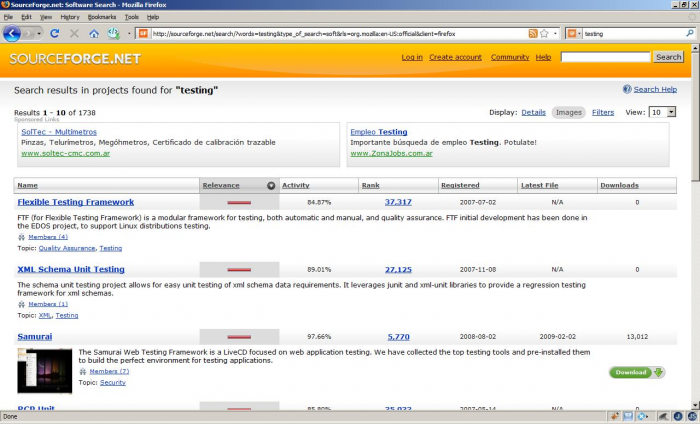
Task: Sort results by Activity column
Action: point(296,185)
